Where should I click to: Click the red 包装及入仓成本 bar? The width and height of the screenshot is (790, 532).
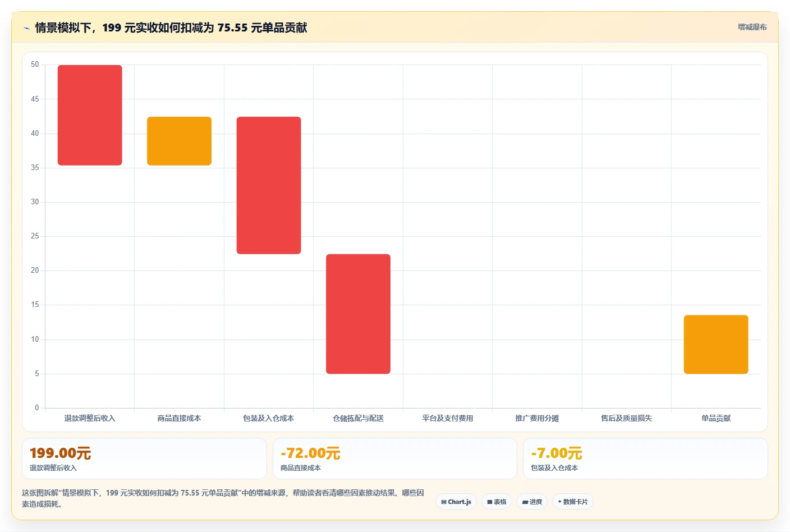(269, 185)
